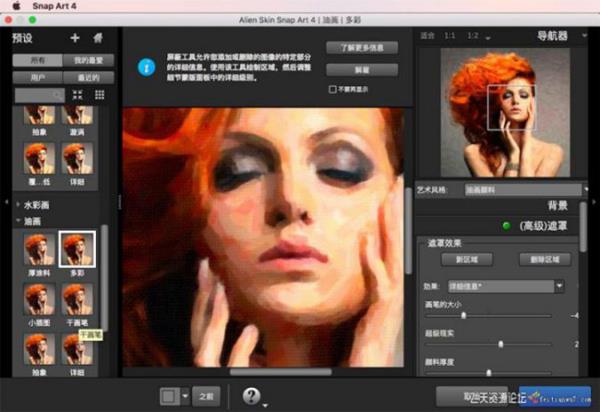Viewport: 600px width, 412px height.
Task: Toggle the green (高级)遮罩 indicator
Action: [507, 225]
